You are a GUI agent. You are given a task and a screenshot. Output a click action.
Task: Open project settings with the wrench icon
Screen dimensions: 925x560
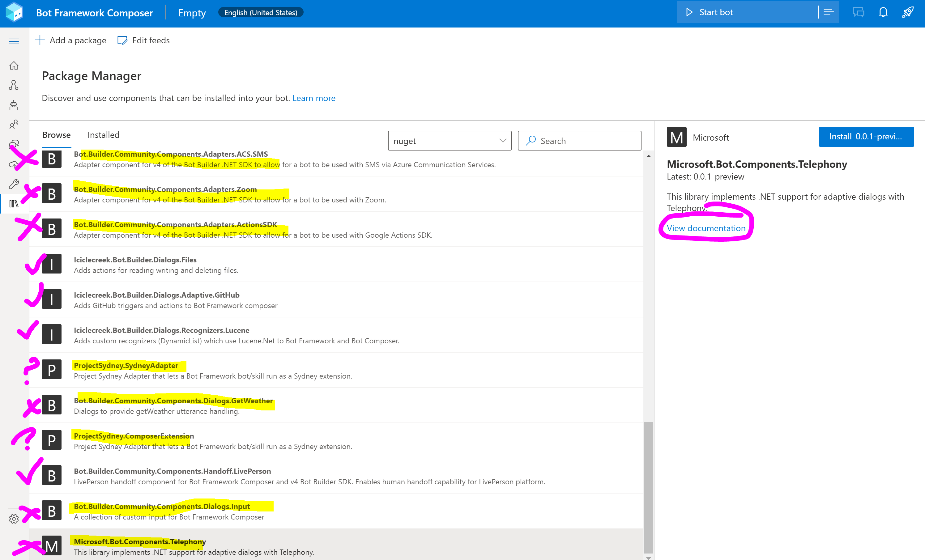coord(14,184)
